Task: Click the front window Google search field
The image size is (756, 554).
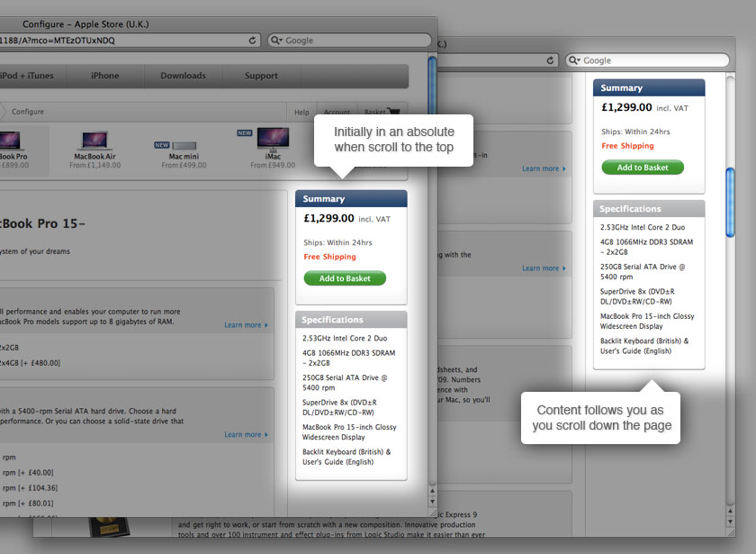Action: [x=349, y=41]
